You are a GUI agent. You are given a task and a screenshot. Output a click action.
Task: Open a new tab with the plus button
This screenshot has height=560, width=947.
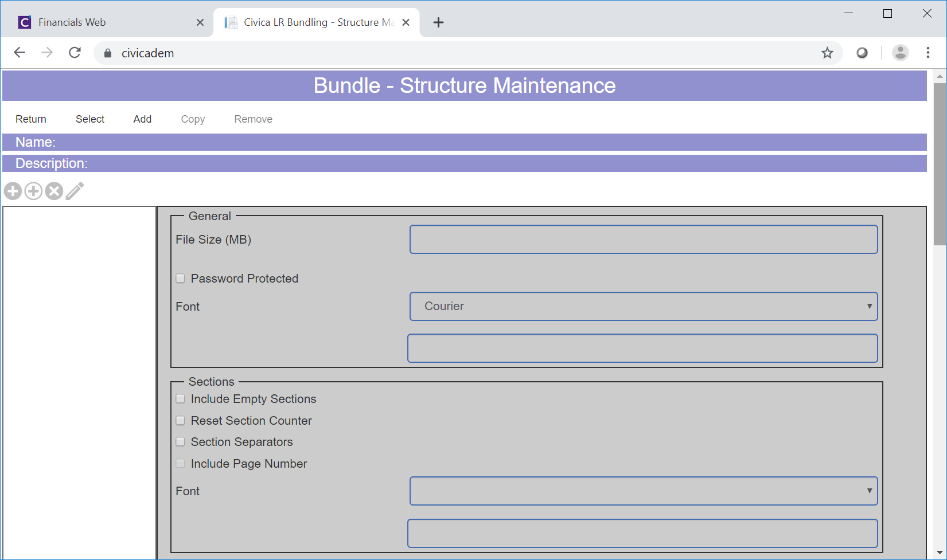pyautogui.click(x=438, y=22)
